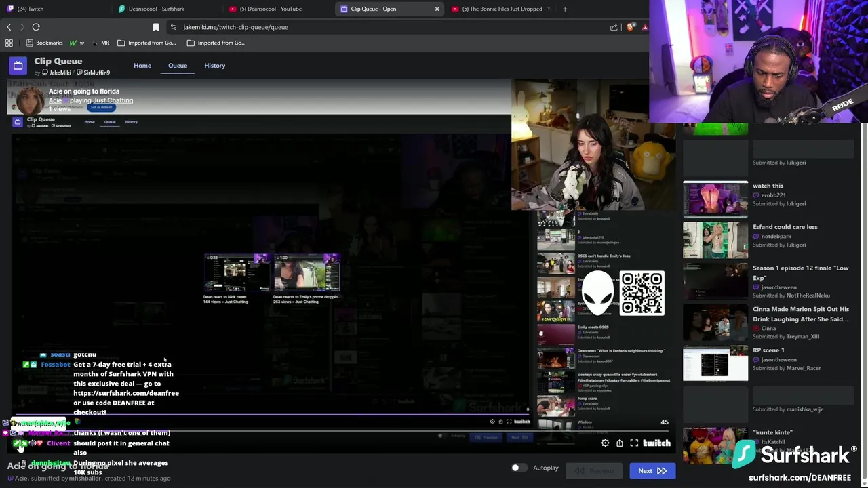Close the Clip Queue - Open tab

click(437, 9)
